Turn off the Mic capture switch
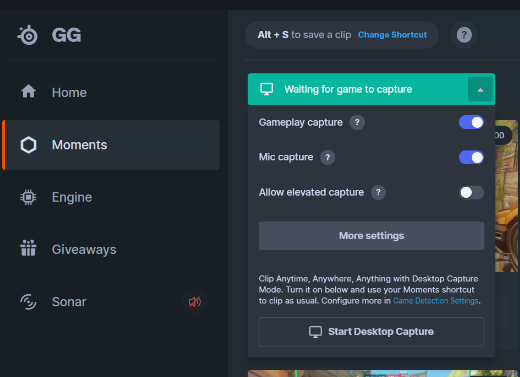Screen dimensions: 520x377 [x=471, y=157]
